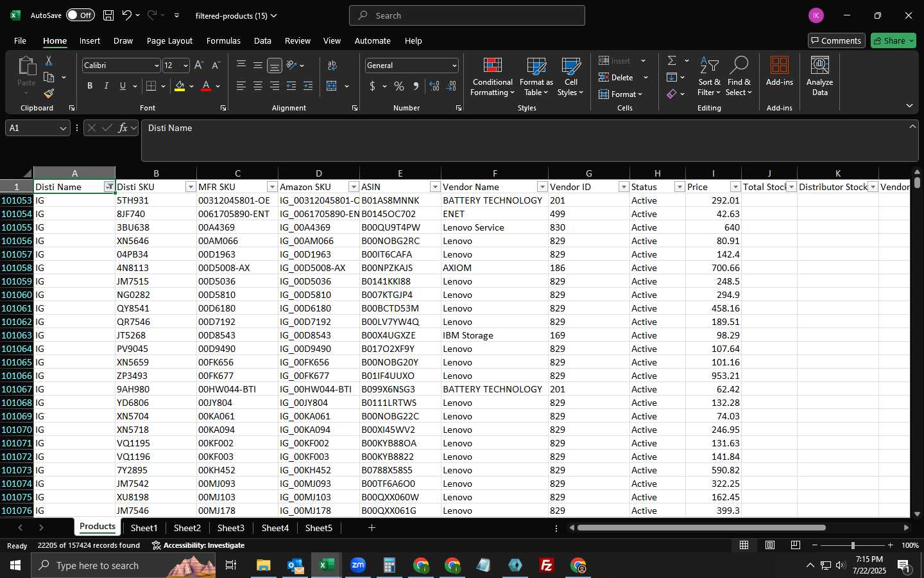Apply the yellow fill color
Viewport: 924px width, 578px height.
coord(180,86)
